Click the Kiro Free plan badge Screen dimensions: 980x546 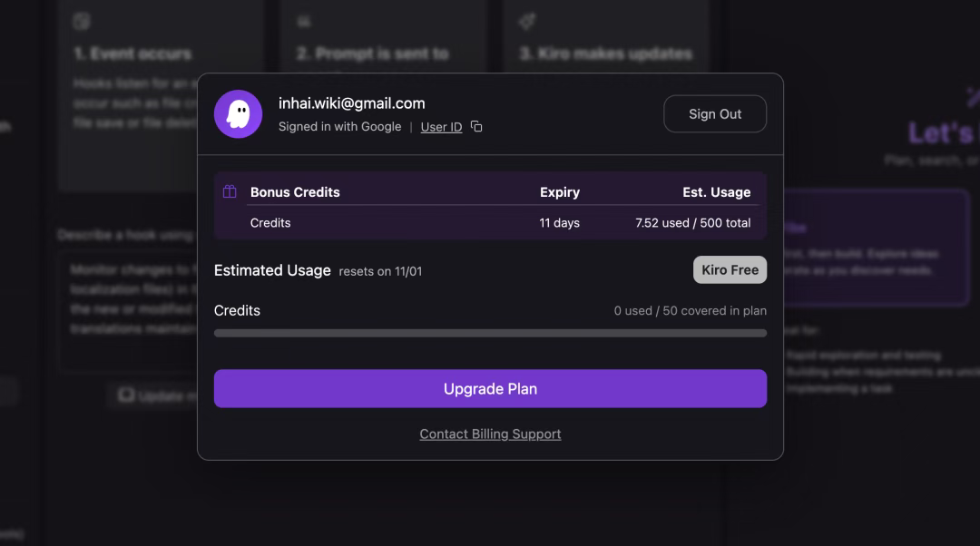730,270
